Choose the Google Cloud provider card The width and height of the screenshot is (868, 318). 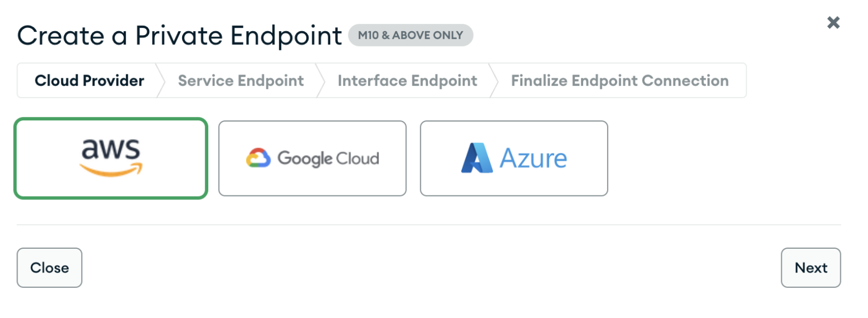pos(313,158)
